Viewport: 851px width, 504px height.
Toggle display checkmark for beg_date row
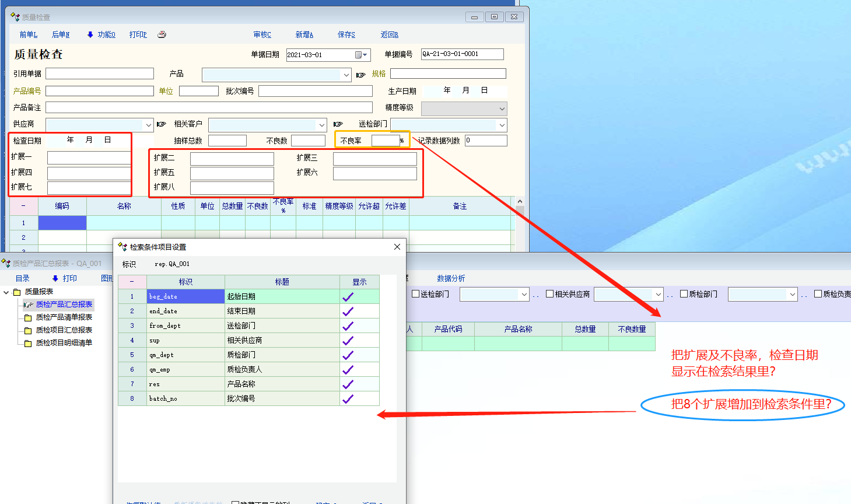pos(348,297)
